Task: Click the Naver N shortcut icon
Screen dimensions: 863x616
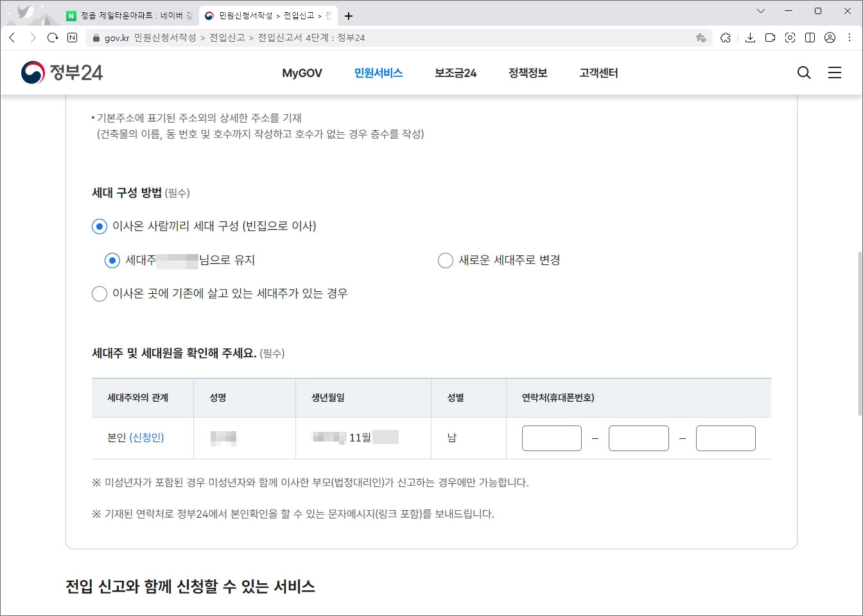Action: tap(71, 38)
